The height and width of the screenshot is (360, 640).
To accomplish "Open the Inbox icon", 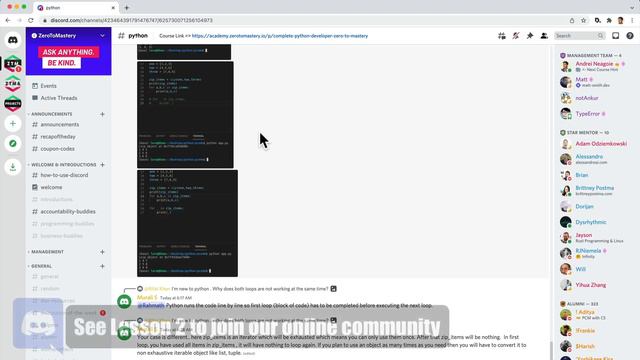I will point(616,36).
